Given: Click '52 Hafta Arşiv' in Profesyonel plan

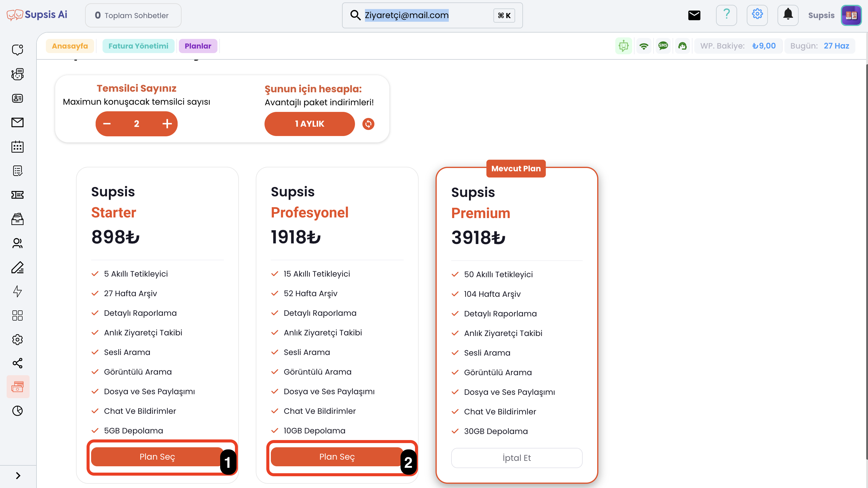Looking at the screenshot, I should coord(310,293).
